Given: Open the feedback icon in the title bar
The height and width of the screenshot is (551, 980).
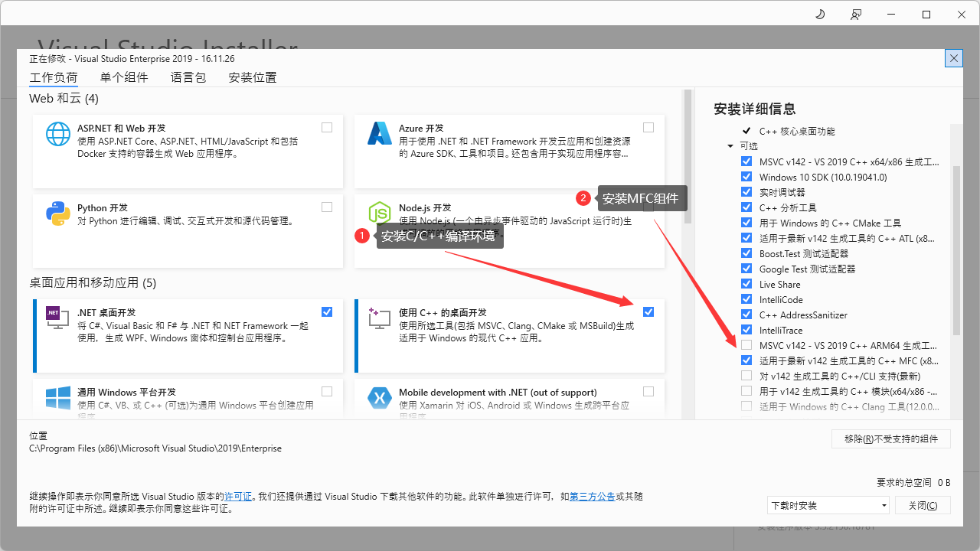Looking at the screenshot, I should (x=855, y=14).
